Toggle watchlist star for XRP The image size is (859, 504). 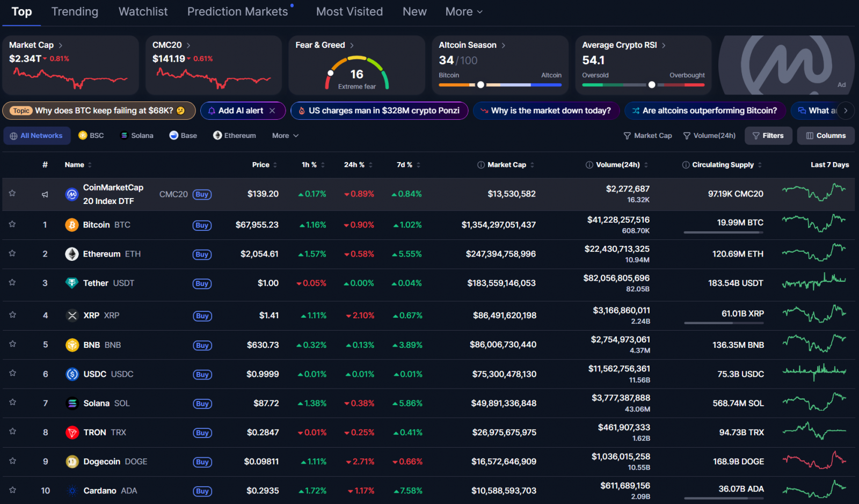[x=12, y=315]
